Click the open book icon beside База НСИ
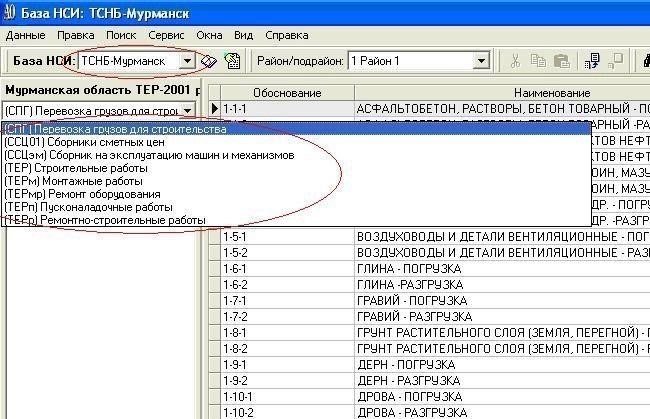This screenshot has width=650, height=419. (x=209, y=61)
